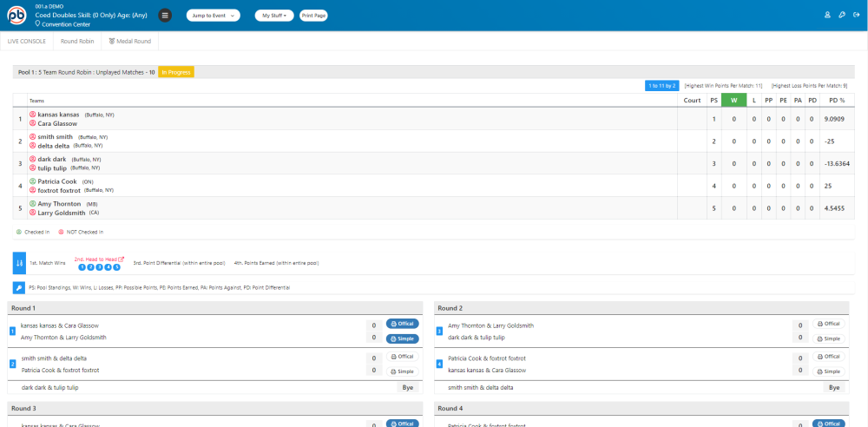Viewport: 868px width, 427px height.
Task: Click Round 1 score box for smith smith team
Action: click(373, 359)
